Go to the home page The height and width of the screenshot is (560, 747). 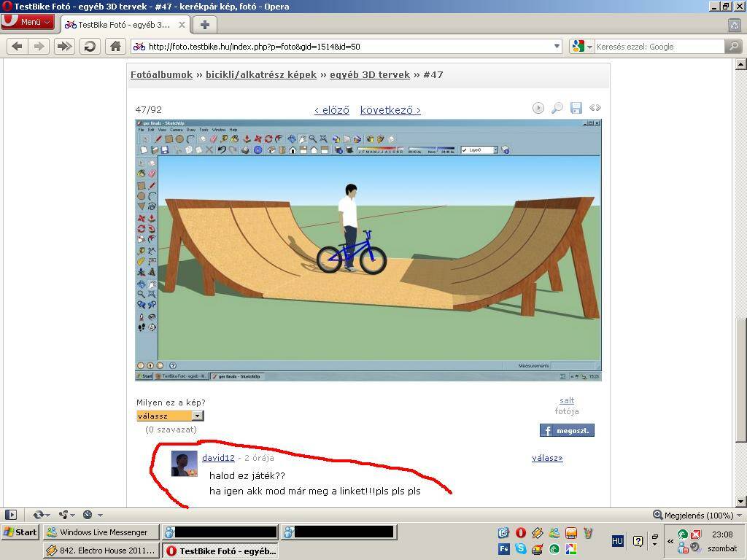pyautogui.click(x=115, y=46)
